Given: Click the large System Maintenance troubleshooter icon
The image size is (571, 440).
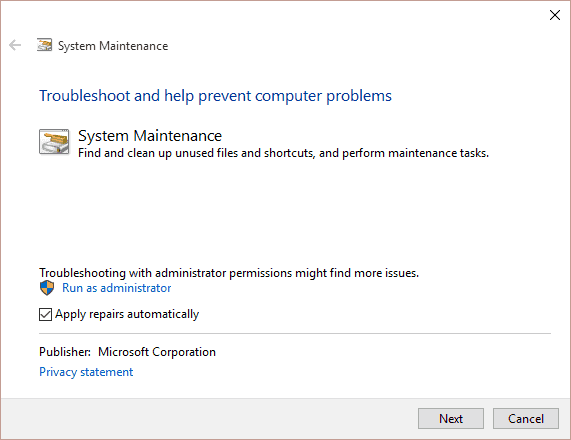Looking at the screenshot, I should (54, 142).
